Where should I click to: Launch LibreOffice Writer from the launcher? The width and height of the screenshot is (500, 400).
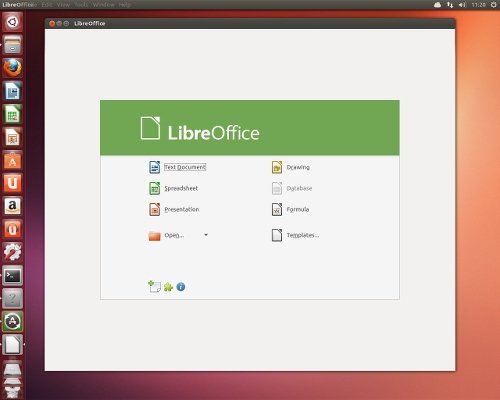point(13,91)
